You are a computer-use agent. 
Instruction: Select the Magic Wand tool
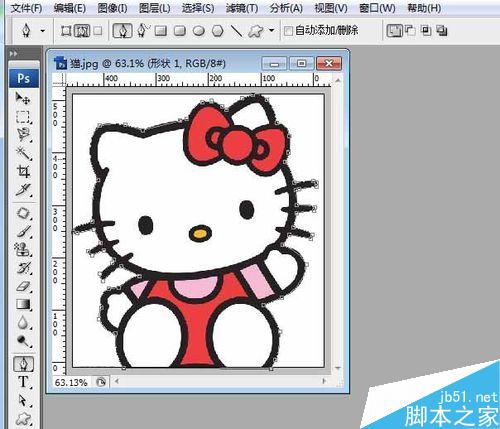(x=23, y=153)
